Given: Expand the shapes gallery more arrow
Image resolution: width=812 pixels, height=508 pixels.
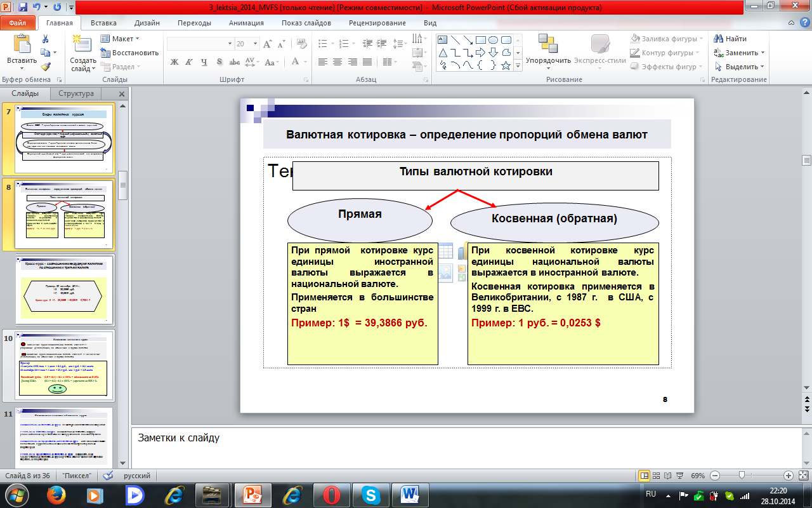Looking at the screenshot, I should (x=518, y=66).
